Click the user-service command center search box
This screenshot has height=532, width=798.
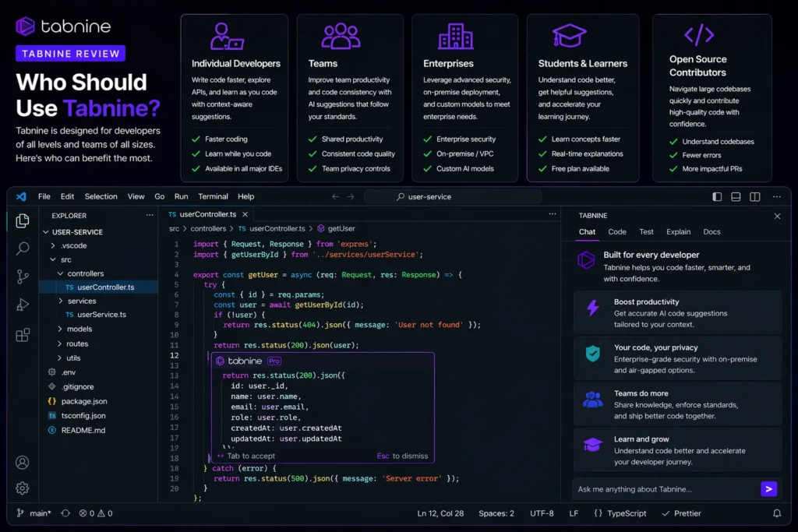pyautogui.click(x=453, y=197)
